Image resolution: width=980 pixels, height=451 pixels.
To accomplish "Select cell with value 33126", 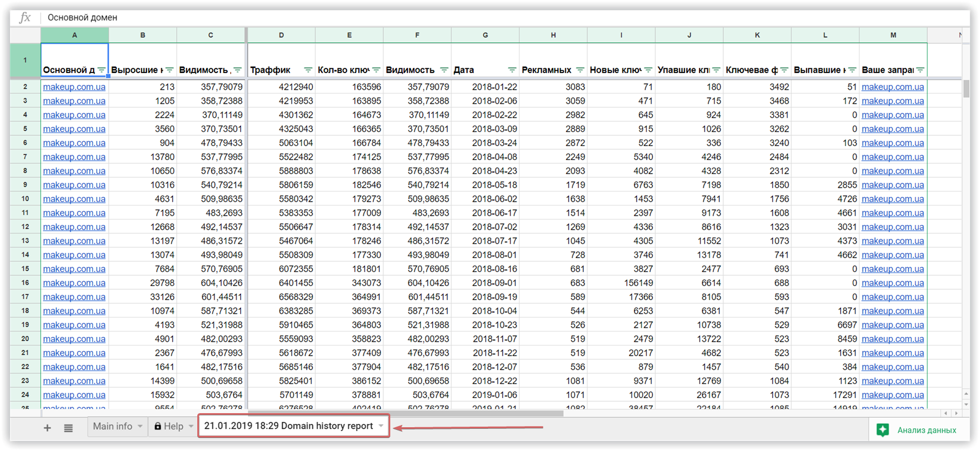I will point(143,297).
